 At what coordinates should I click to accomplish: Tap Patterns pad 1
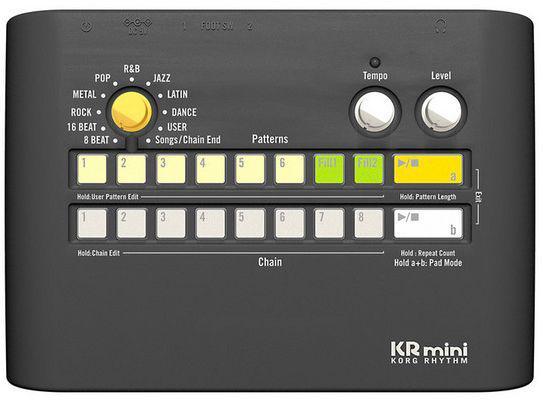92,169
